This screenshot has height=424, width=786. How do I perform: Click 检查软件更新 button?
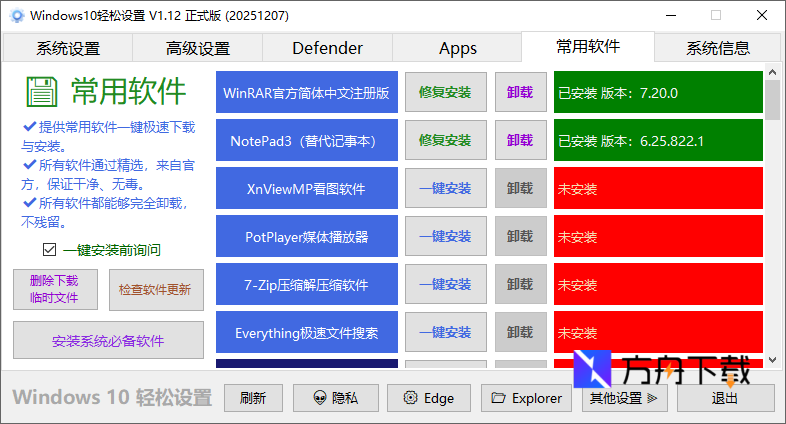[156, 290]
